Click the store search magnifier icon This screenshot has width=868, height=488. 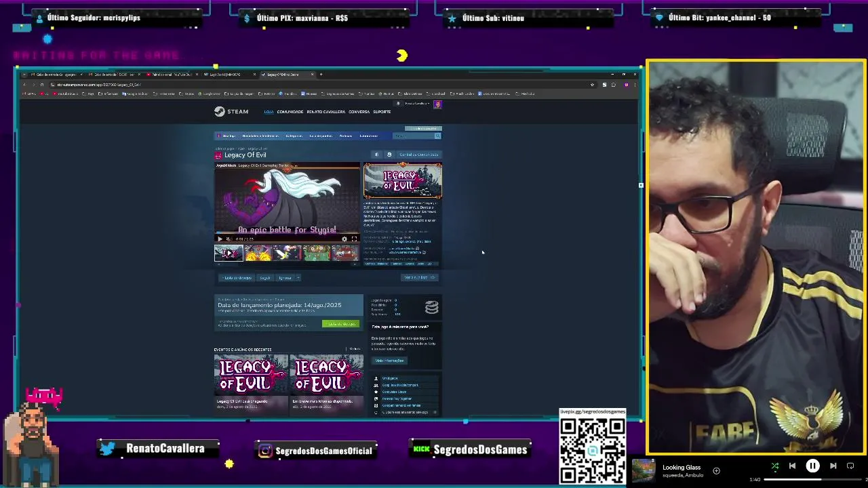point(437,136)
